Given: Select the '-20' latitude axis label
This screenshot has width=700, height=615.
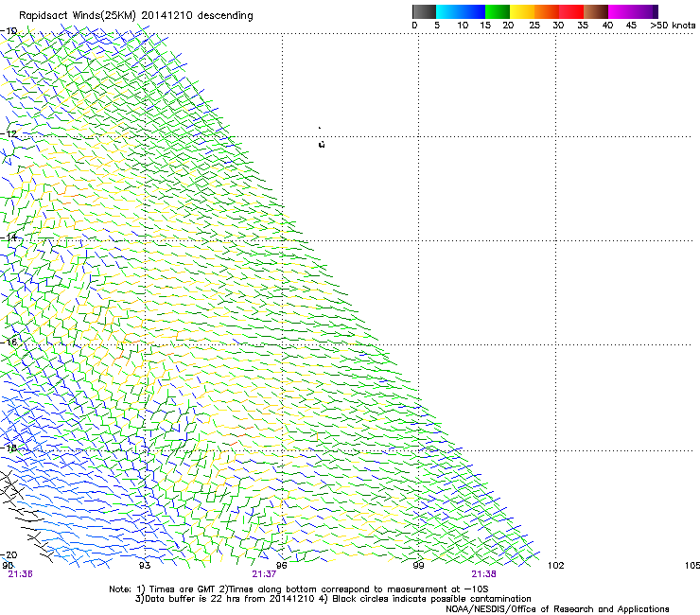Looking at the screenshot, I should pyautogui.click(x=9, y=554).
